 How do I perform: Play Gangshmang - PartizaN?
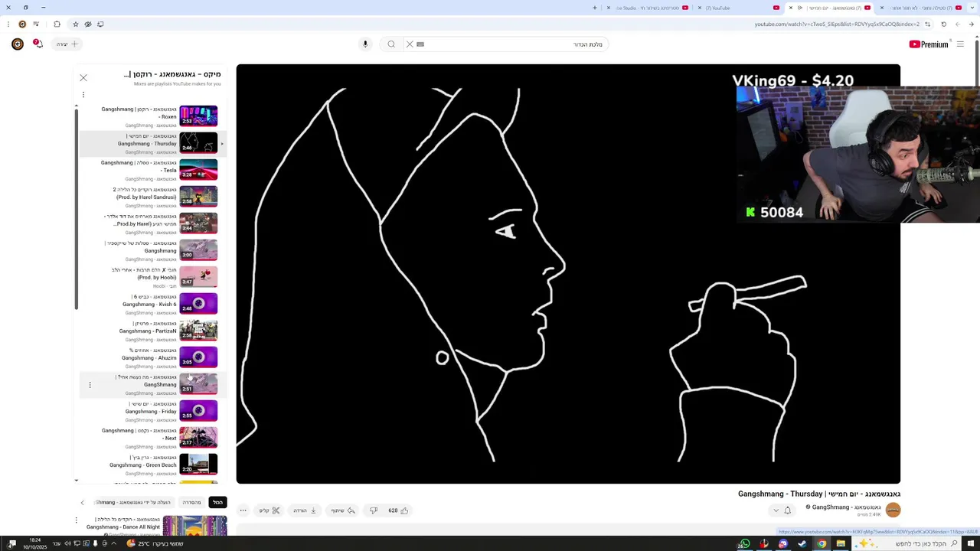(152, 331)
